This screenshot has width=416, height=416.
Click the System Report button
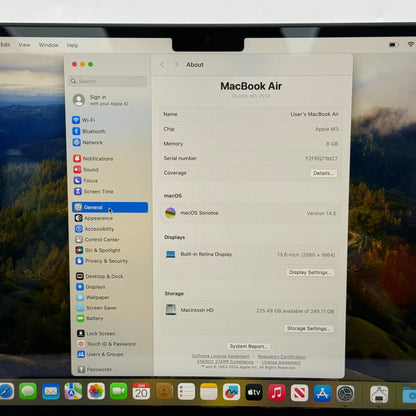click(249, 346)
